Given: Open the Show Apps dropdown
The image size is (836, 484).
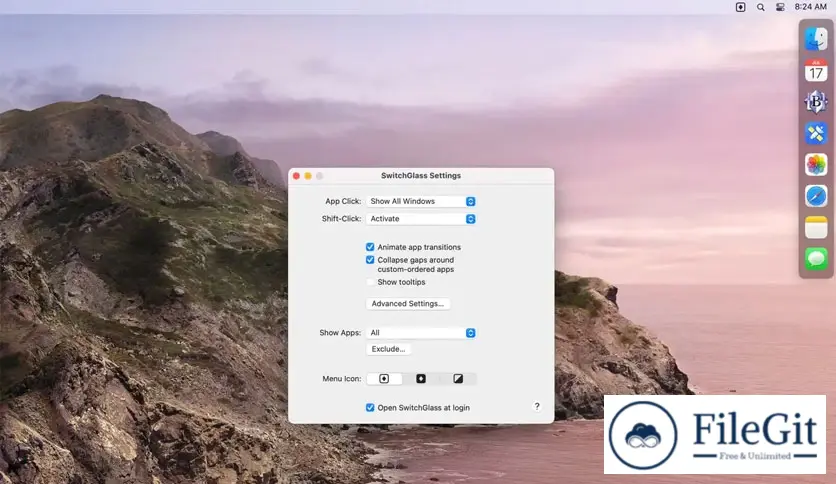Looking at the screenshot, I should [x=421, y=333].
